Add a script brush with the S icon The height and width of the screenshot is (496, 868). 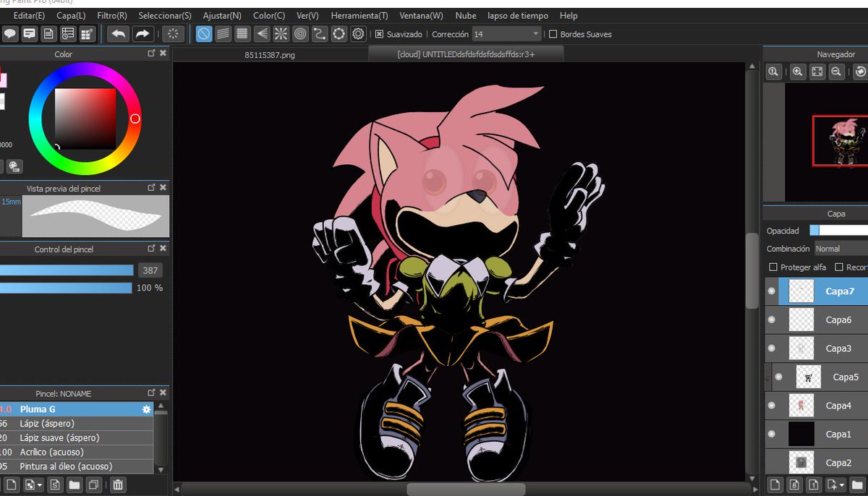[56, 485]
